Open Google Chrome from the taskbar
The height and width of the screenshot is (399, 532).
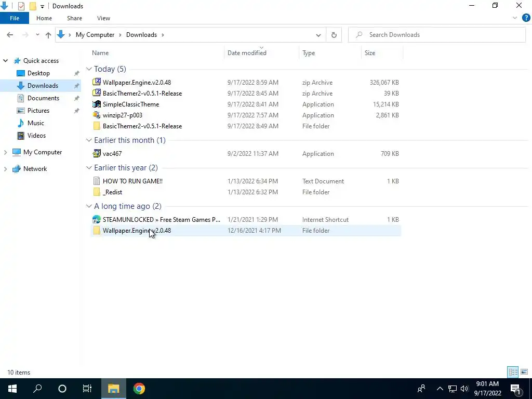[139, 389]
